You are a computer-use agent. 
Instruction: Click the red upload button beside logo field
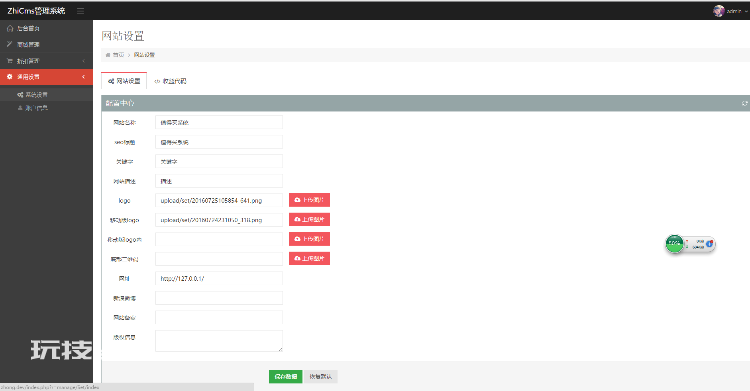pyautogui.click(x=309, y=200)
